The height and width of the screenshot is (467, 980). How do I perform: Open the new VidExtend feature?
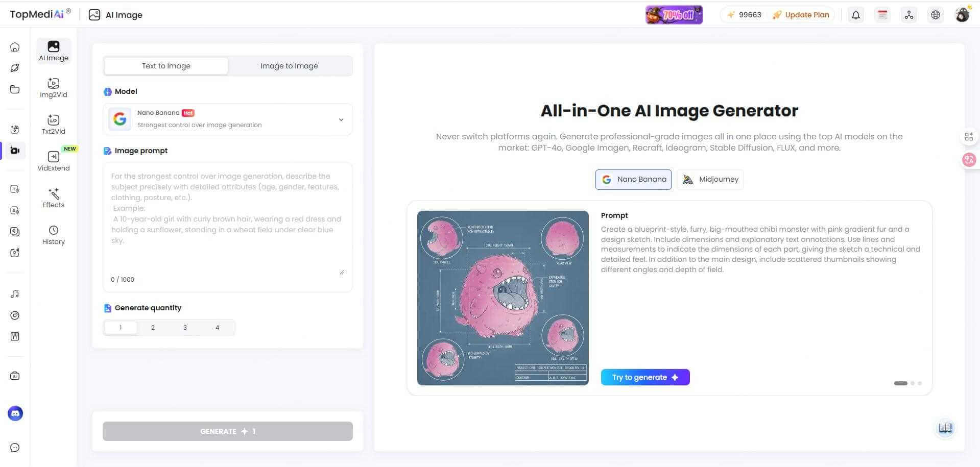[x=53, y=161]
